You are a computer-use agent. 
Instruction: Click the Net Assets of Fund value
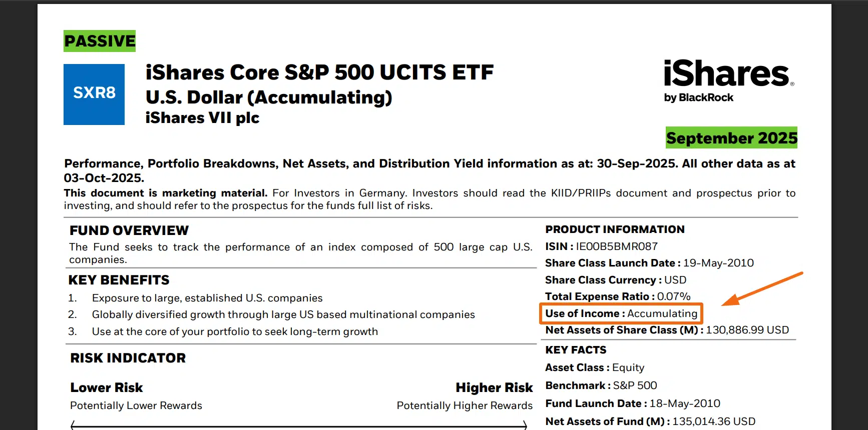(713, 421)
